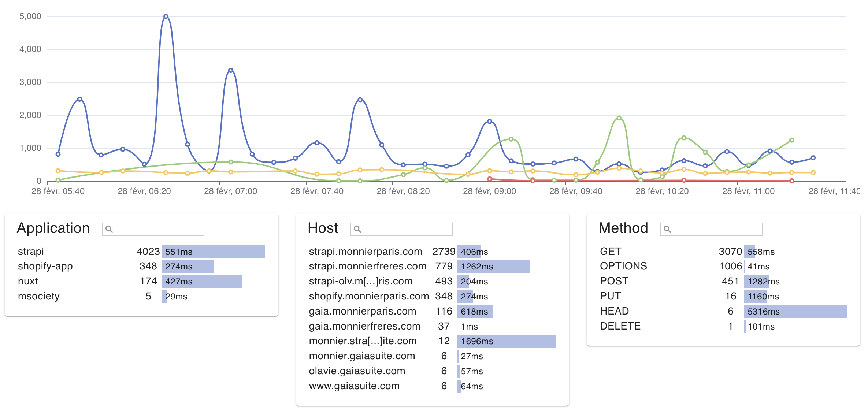Image resolution: width=868 pixels, height=413 pixels.
Task: Click the 1282ms bar for POST
Action: [x=756, y=282]
